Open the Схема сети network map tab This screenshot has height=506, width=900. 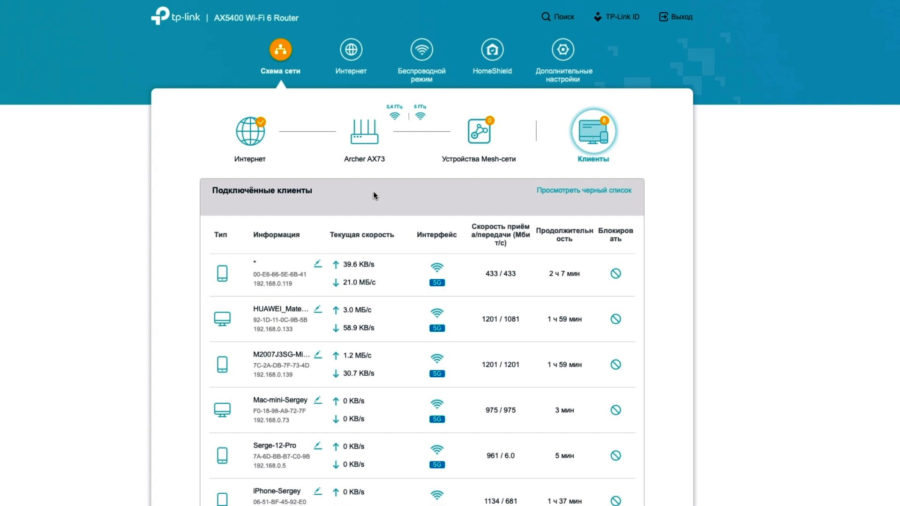coord(280,57)
